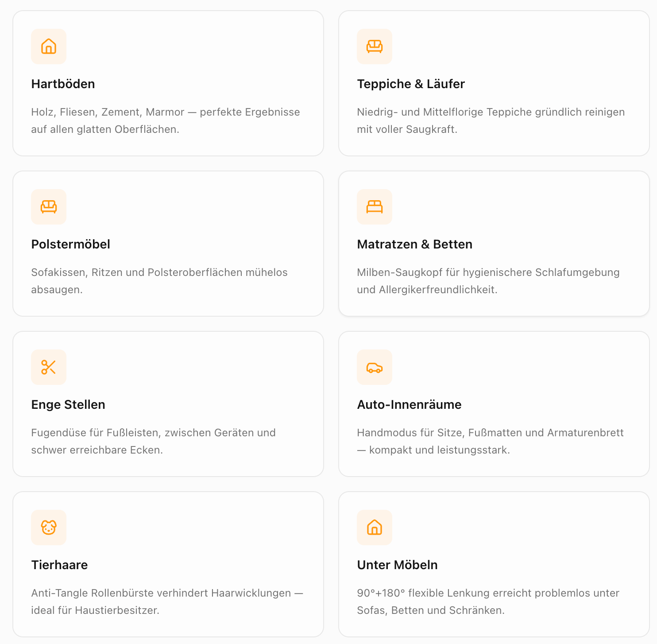The image size is (657, 644).
Task: Click the dog icon above Tierhaare
Action: coord(49,528)
